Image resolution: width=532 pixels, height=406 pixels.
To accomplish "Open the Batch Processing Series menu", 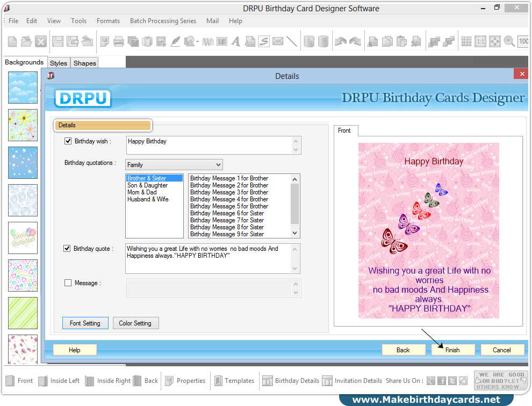I will point(163,21).
